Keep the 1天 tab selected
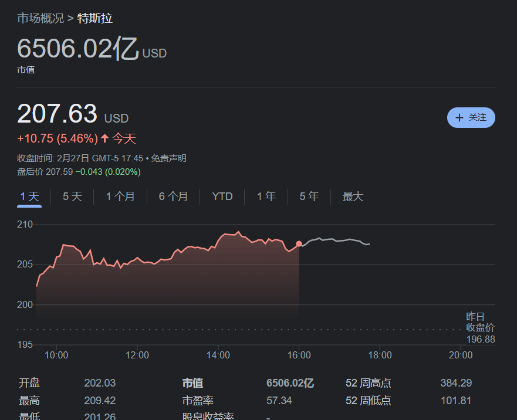 point(29,197)
